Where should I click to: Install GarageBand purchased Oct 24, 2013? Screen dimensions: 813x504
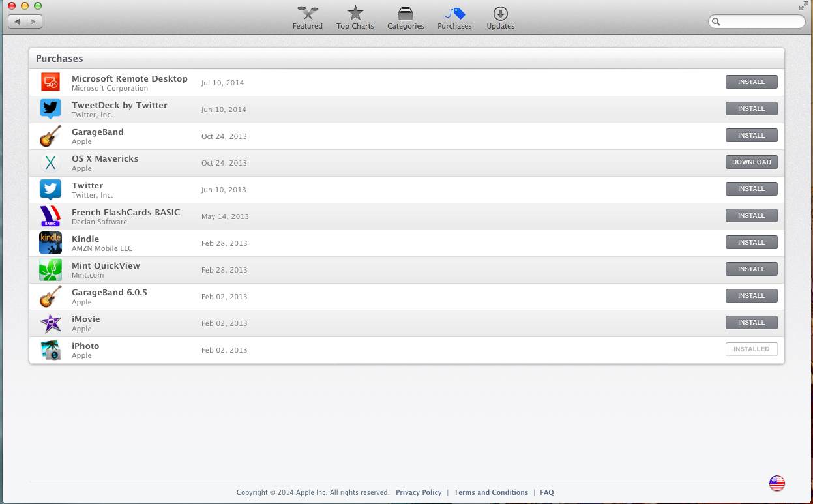(751, 136)
